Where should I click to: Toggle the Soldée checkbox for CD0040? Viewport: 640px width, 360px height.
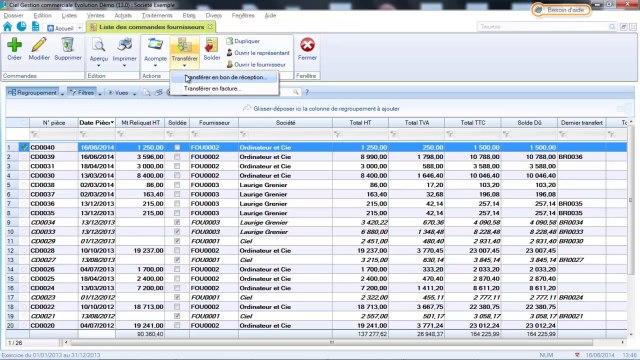click(x=177, y=147)
